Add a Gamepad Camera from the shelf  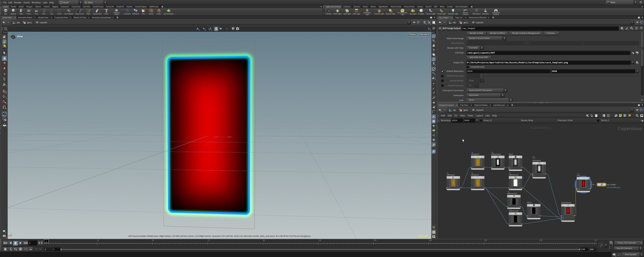(496, 12)
